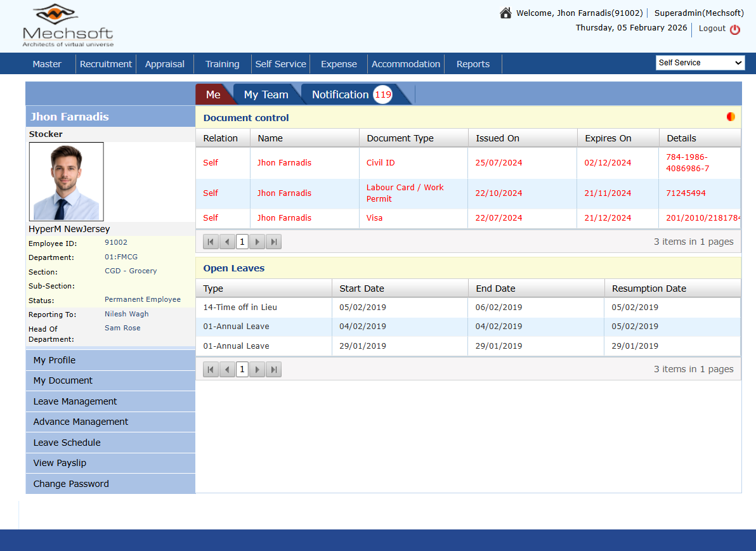The image size is (756, 551).
Task: Open My Profile in sidebar
Action: 110,360
